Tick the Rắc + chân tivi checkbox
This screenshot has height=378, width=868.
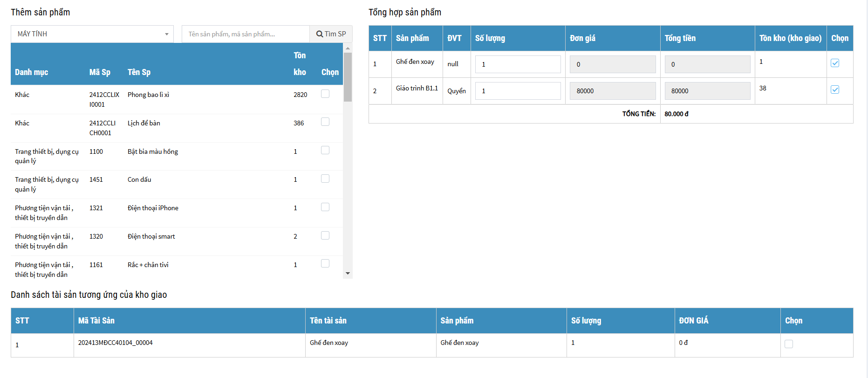click(x=325, y=263)
